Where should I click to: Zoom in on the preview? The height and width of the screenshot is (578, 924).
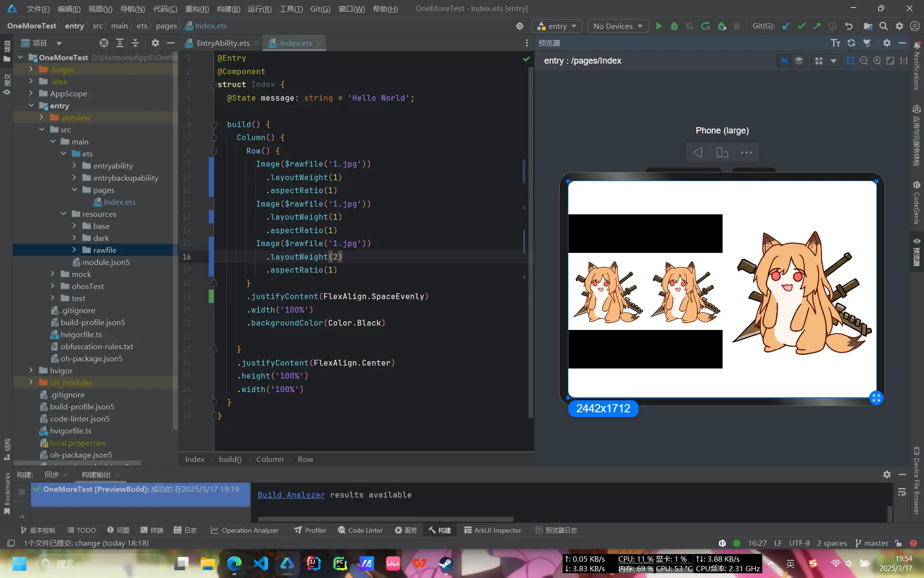click(x=877, y=61)
